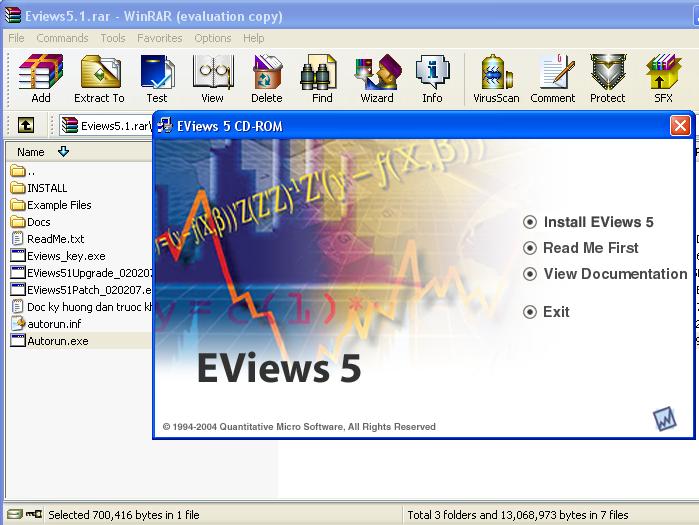The width and height of the screenshot is (699, 525).
Task: Click the WinRAR books icon in the title bar
Action: coord(13,15)
